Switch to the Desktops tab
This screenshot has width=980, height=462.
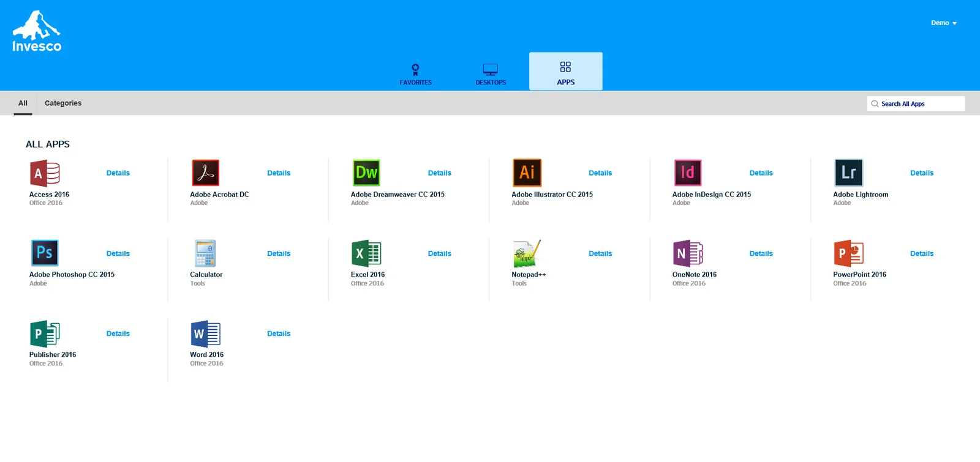pyautogui.click(x=491, y=74)
